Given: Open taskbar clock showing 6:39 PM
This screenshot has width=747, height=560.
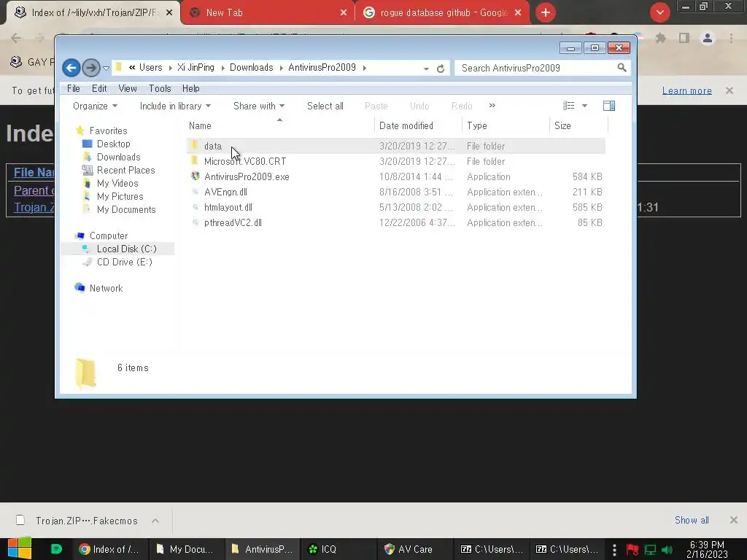Looking at the screenshot, I should [x=707, y=549].
